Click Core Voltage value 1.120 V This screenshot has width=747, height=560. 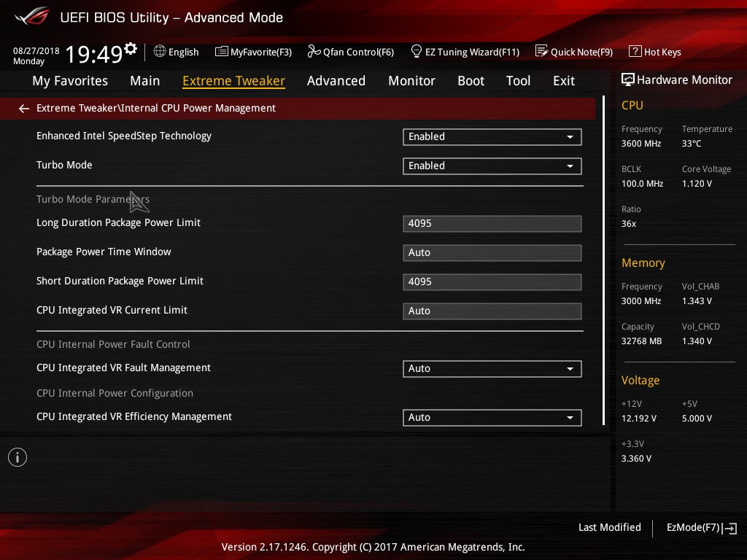click(x=697, y=183)
